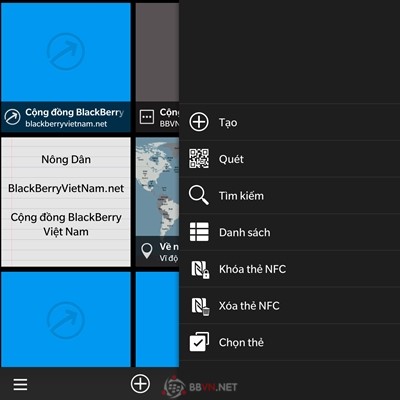This screenshot has height=400, width=400.
Task: Select the Tạo menu entry
Action: pyautogui.click(x=290, y=122)
